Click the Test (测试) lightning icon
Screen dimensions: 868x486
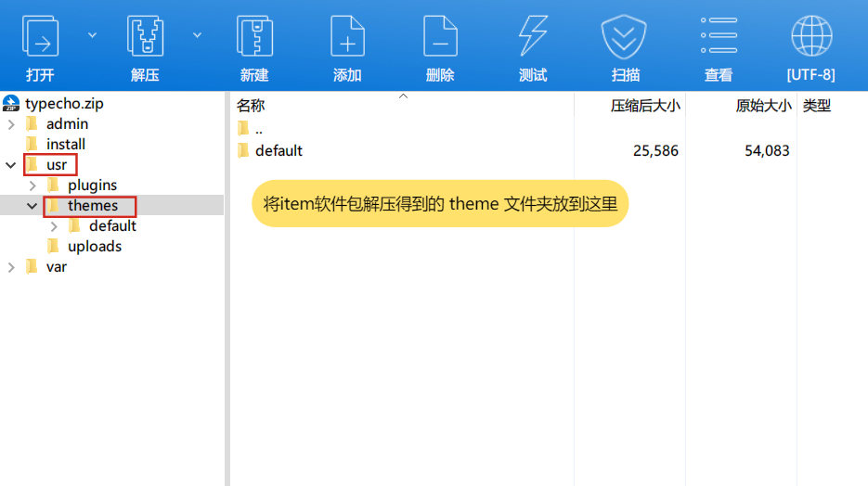click(x=533, y=37)
